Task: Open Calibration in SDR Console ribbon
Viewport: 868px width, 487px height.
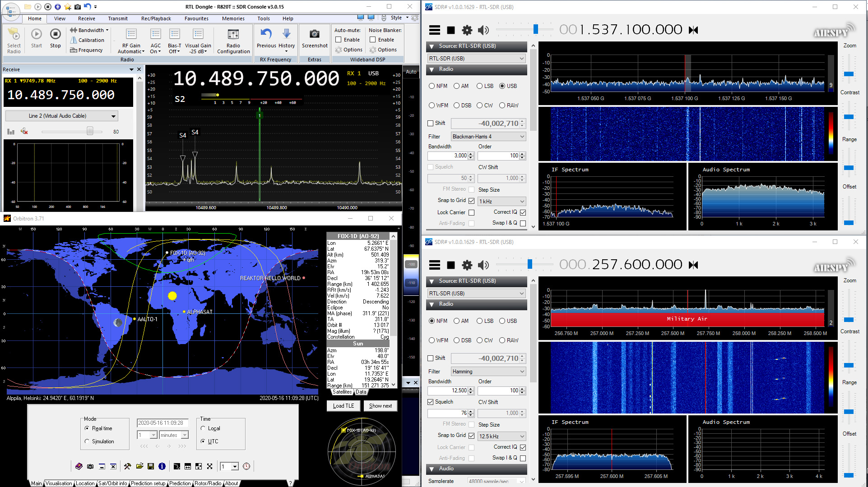Action: 87,40
